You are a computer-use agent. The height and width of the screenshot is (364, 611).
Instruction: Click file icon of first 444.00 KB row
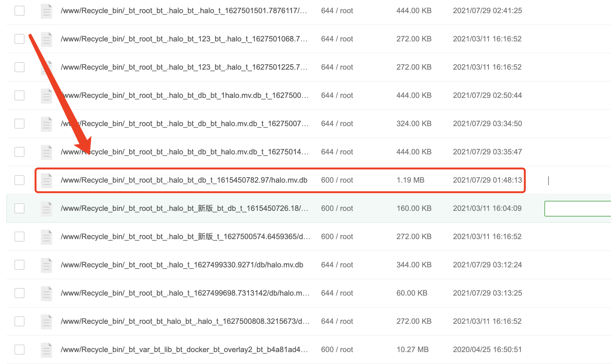[46, 11]
